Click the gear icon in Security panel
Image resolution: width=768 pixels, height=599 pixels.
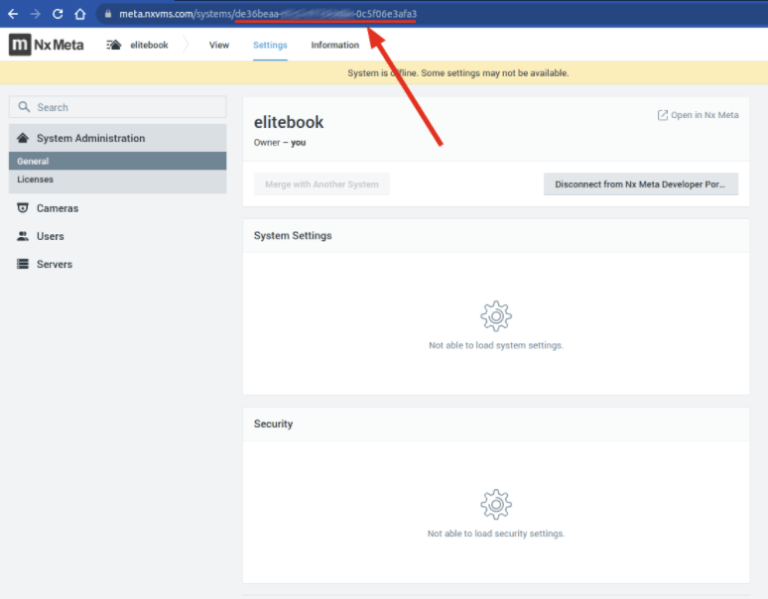[x=496, y=504]
